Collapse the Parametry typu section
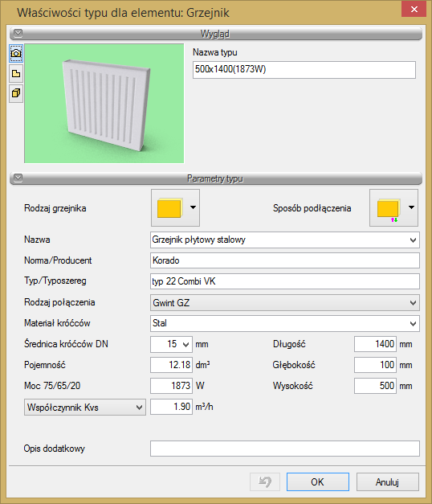 tap(18, 178)
